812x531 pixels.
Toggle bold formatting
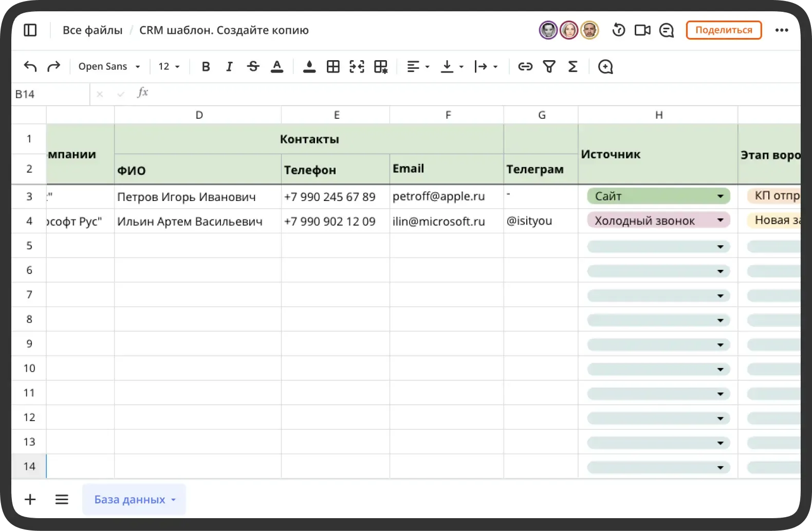206,66
